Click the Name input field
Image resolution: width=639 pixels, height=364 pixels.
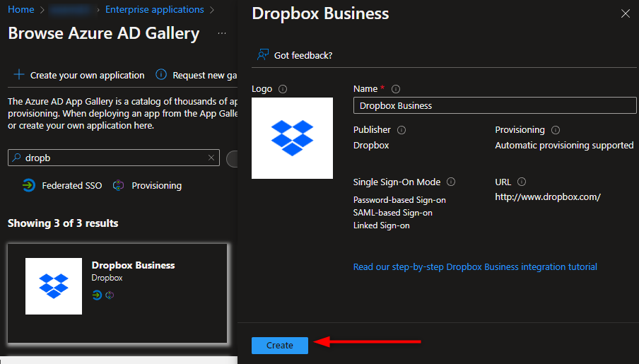click(x=495, y=105)
